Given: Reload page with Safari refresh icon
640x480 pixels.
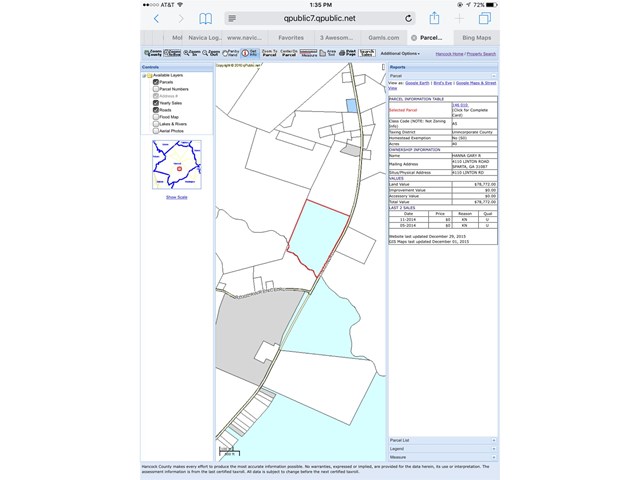Looking at the screenshot, I should tap(408, 18).
